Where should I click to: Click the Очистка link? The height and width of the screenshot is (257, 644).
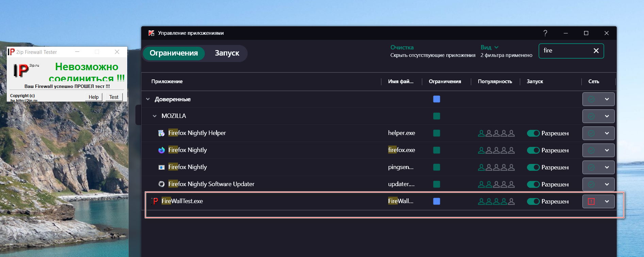coord(402,47)
